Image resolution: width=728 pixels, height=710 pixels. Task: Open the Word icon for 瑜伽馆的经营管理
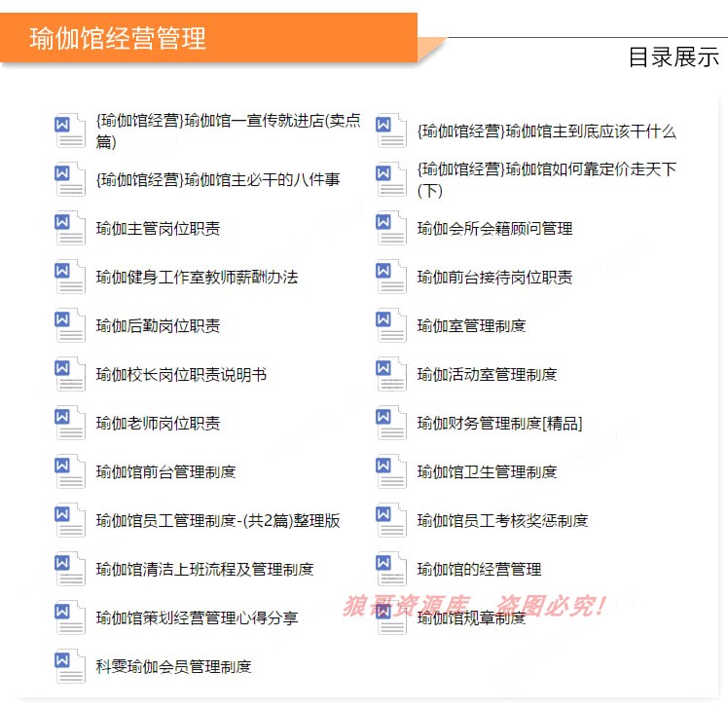coord(391,570)
